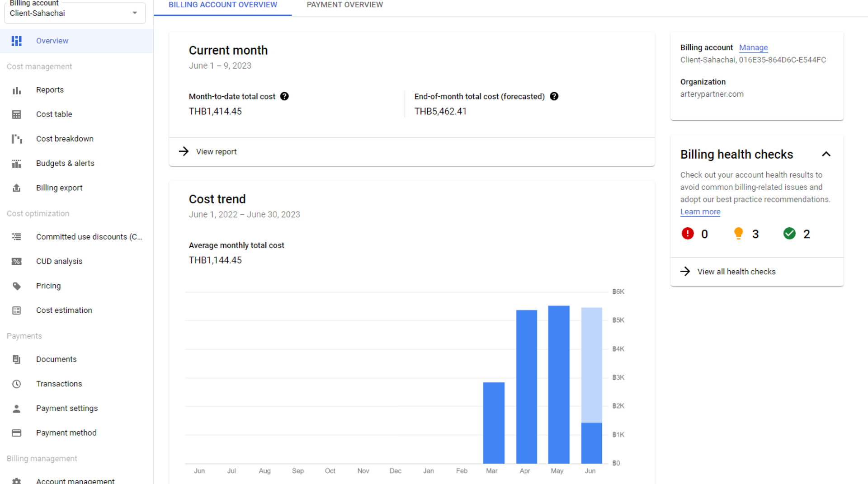
Task: Click the Transactions clock icon
Action: pyautogui.click(x=17, y=384)
